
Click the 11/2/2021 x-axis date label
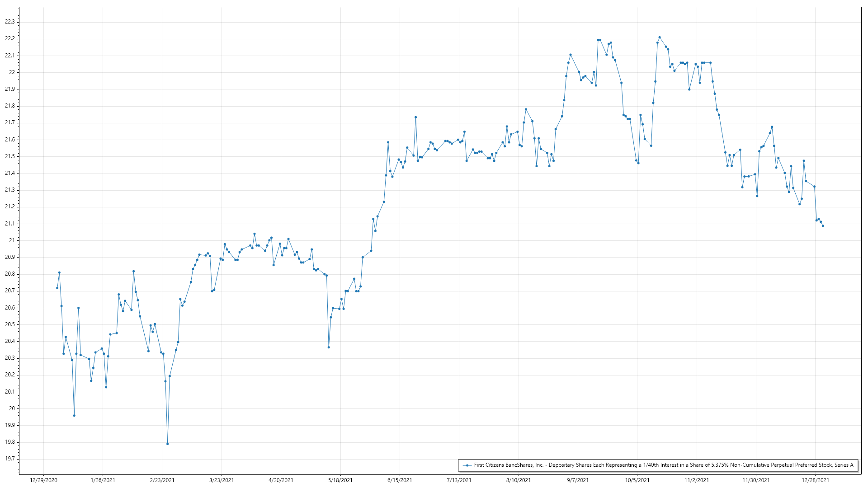pos(696,480)
